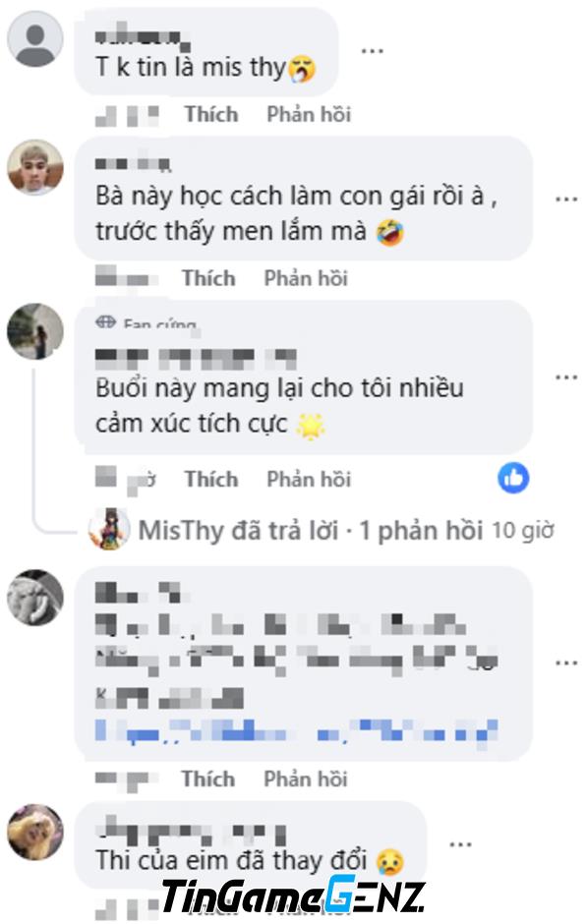Viewport: 586px width, 924px height.
Task: Like the 'Buổi này mang lại' comment
Action: [211, 479]
